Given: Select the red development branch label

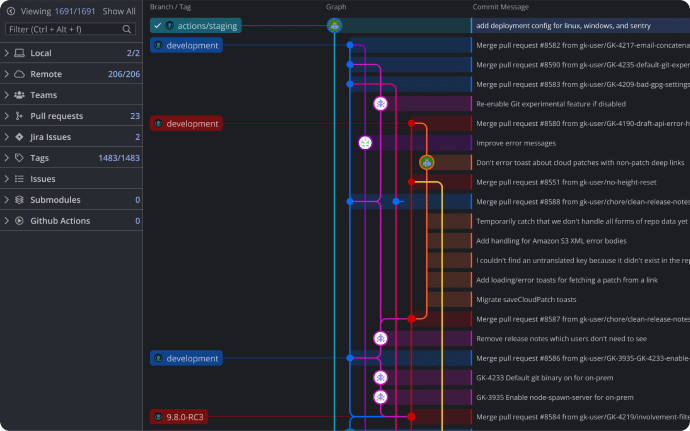Looking at the screenshot, I should tap(186, 124).
